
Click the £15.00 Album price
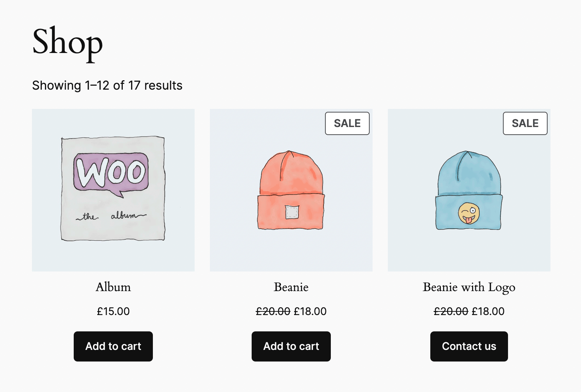[113, 311]
